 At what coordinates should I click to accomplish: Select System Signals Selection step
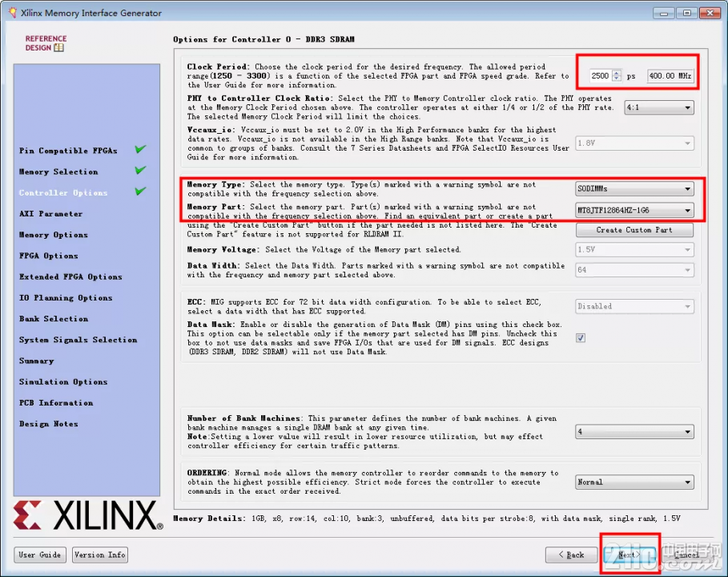[78, 340]
